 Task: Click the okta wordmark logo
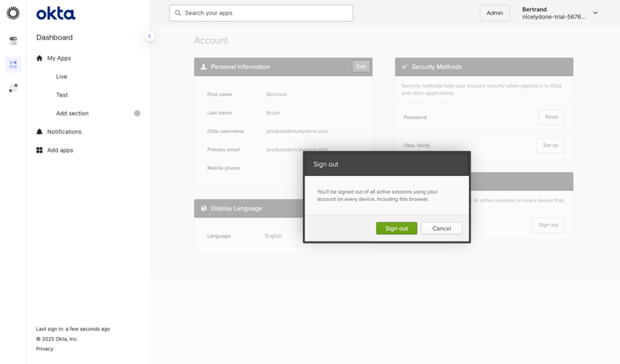(56, 14)
